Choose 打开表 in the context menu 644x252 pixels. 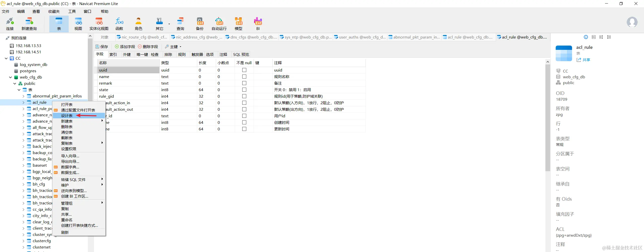pyautogui.click(x=79, y=104)
